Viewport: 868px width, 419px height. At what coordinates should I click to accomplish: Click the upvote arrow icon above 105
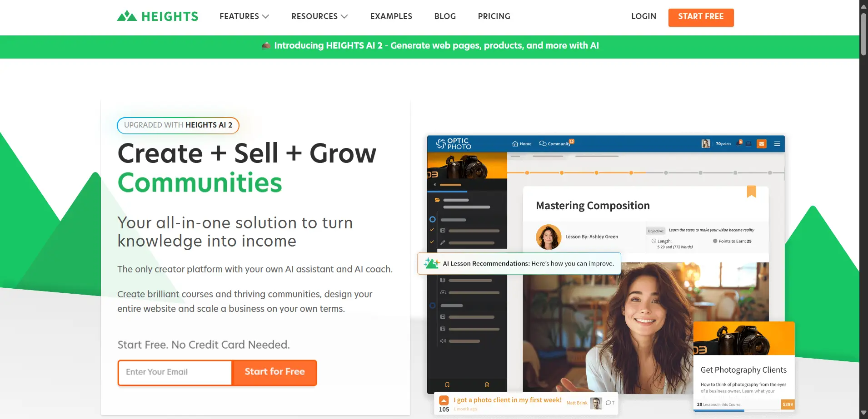(x=444, y=400)
